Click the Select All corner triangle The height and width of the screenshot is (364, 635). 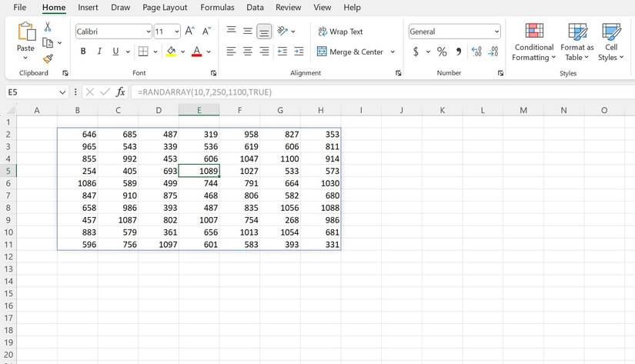11,110
